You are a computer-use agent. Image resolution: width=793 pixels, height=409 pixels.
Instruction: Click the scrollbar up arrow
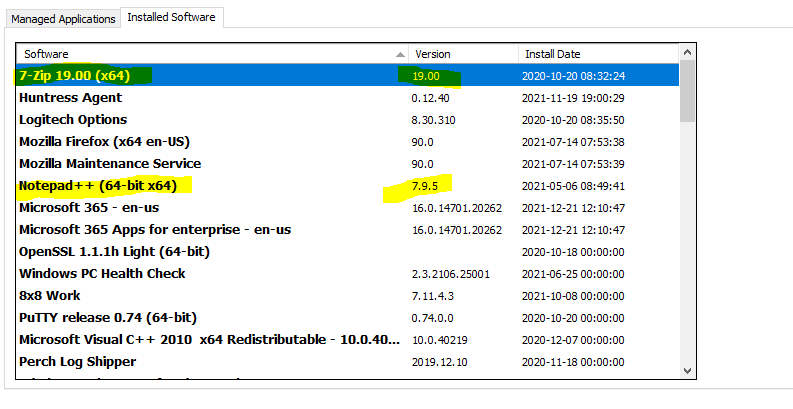click(687, 52)
